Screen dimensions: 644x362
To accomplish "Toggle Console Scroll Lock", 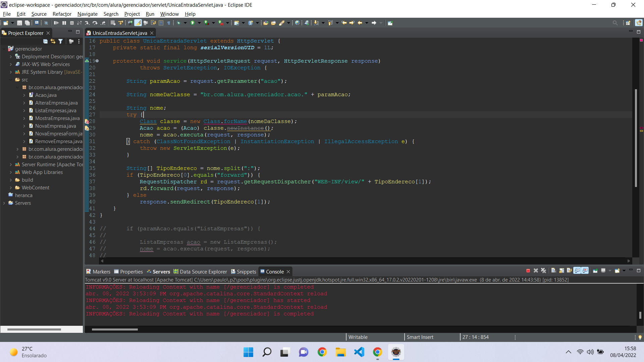I will (x=561, y=270).
